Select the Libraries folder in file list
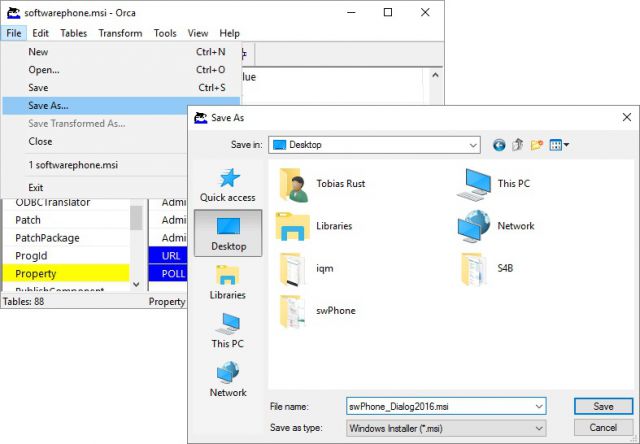The height and width of the screenshot is (444, 640). [x=314, y=226]
